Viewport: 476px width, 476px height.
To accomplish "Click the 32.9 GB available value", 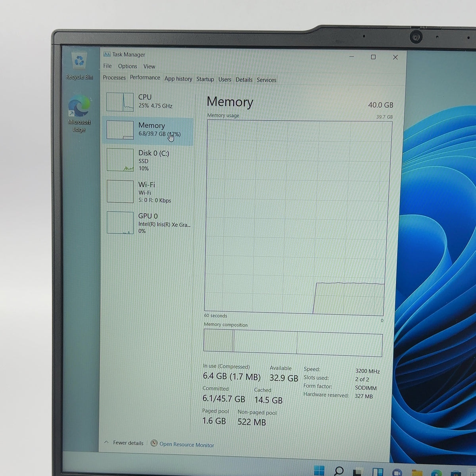I will point(284,378).
